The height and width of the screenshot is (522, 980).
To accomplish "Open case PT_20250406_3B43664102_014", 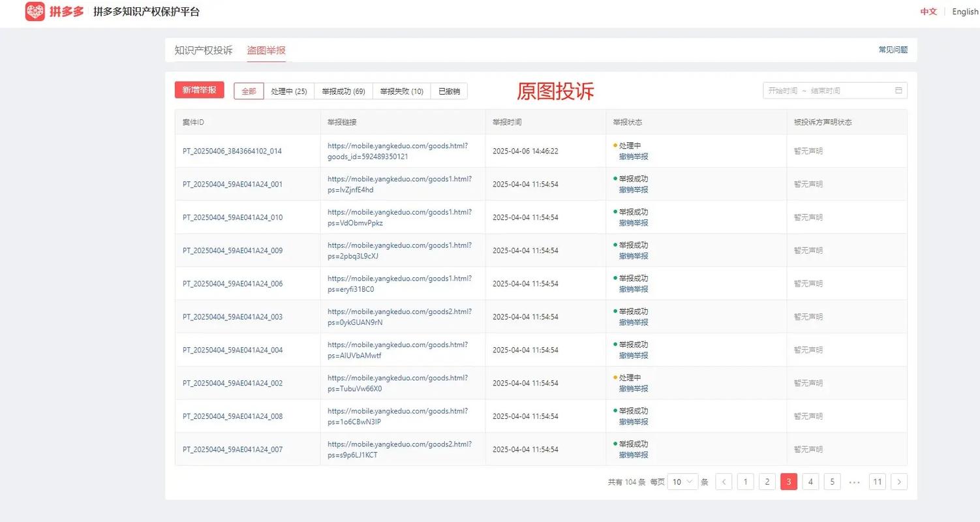I will [232, 151].
